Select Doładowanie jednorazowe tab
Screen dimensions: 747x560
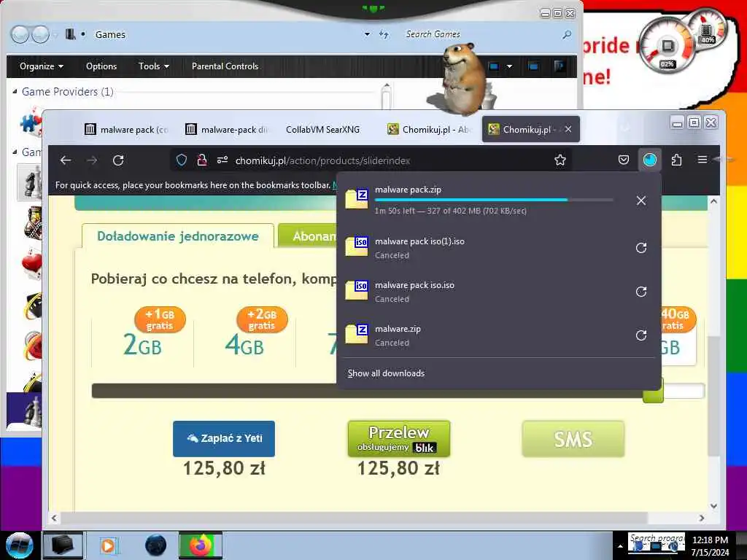pyautogui.click(x=178, y=236)
